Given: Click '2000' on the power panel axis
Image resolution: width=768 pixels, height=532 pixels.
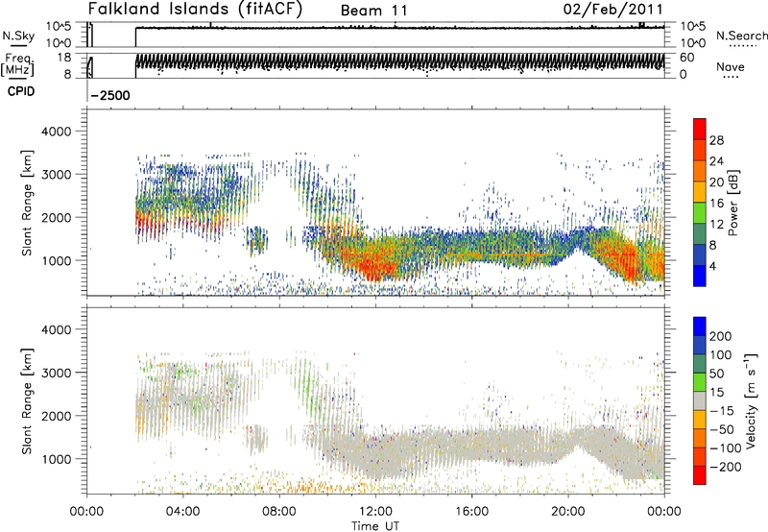Looking at the screenshot, I should click(56, 218).
